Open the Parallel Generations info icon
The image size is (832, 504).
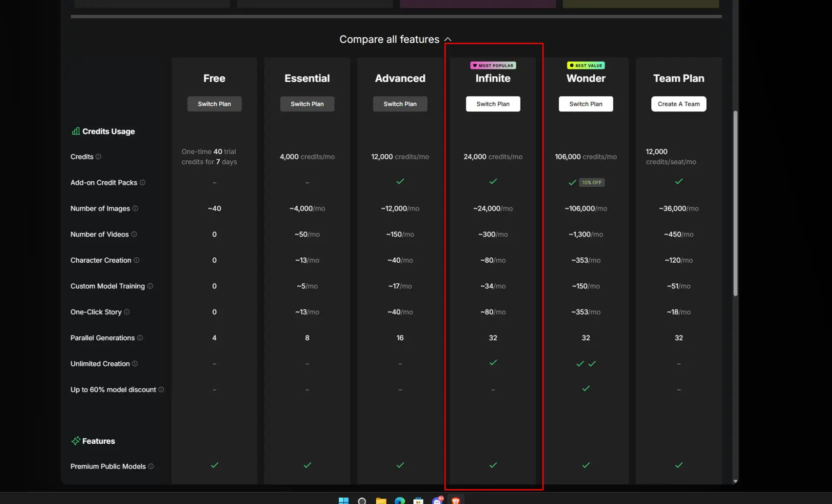(x=140, y=338)
